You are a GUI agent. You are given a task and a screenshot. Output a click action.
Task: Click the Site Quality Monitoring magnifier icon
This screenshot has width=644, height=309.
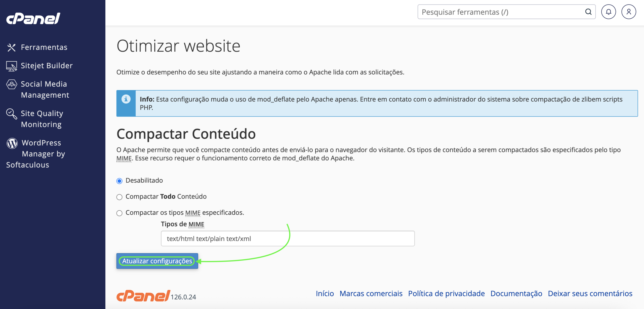point(12,114)
